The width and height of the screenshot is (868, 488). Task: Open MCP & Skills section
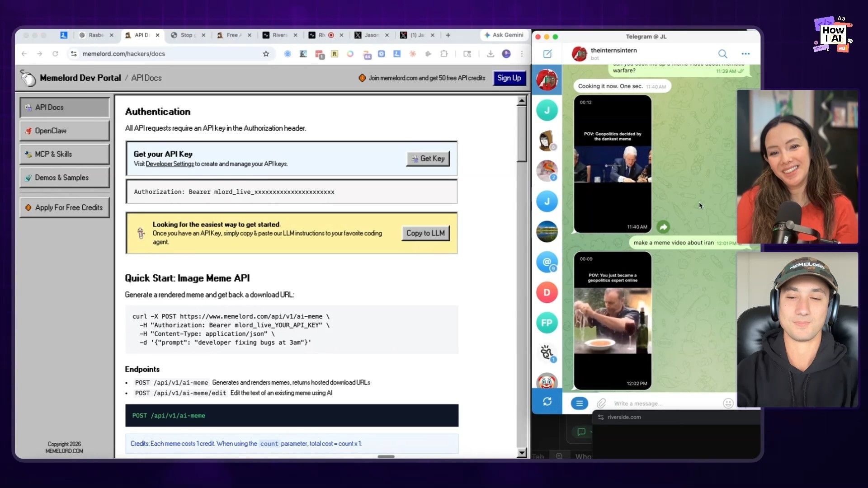(x=65, y=154)
